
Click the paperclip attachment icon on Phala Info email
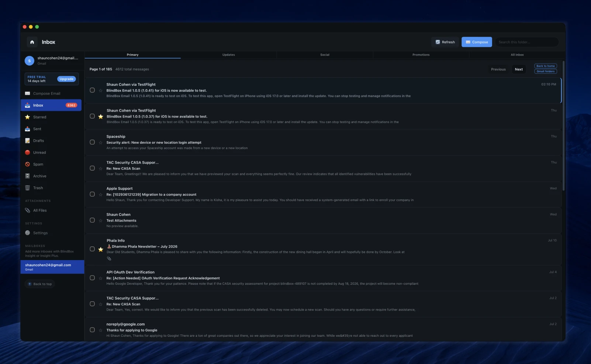coord(109,259)
